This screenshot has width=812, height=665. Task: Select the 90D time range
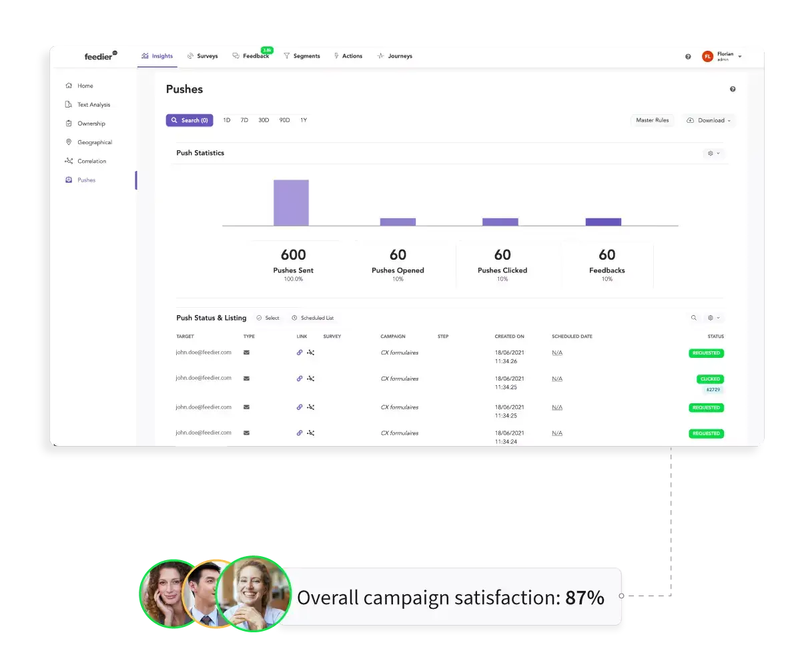click(285, 120)
